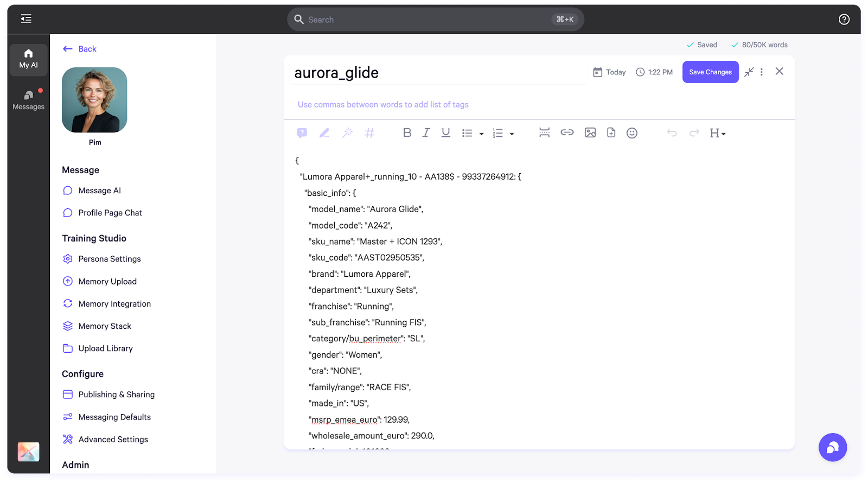This screenshot has width=868, height=483.
Task: Click the "family/range": "RACE FIS" line
Action: point(360,387)
